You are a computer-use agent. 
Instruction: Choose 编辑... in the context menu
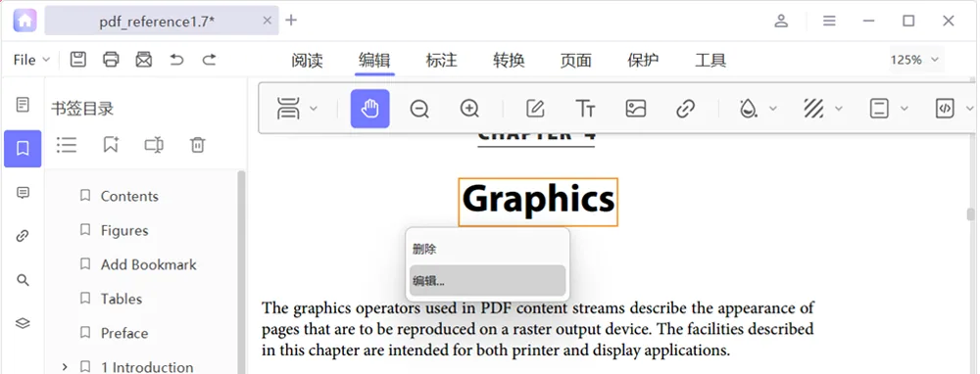[x=487, y=281]
